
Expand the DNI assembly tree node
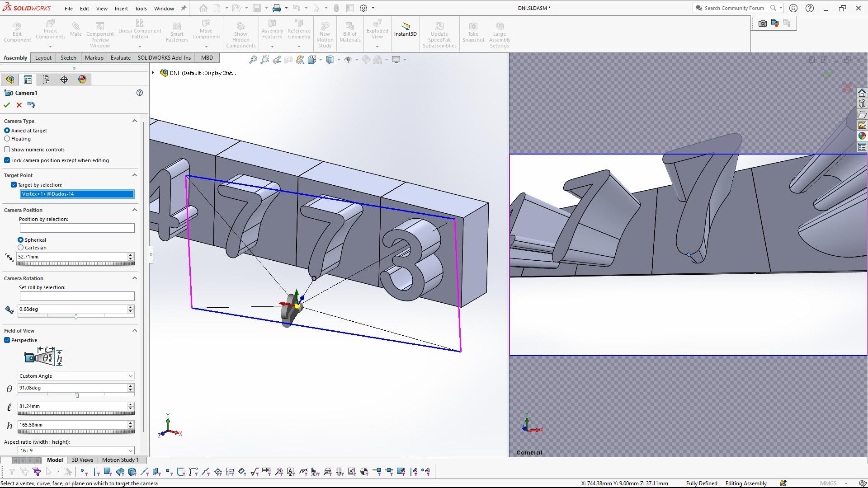pyautogui.click(x=153, y=73)
